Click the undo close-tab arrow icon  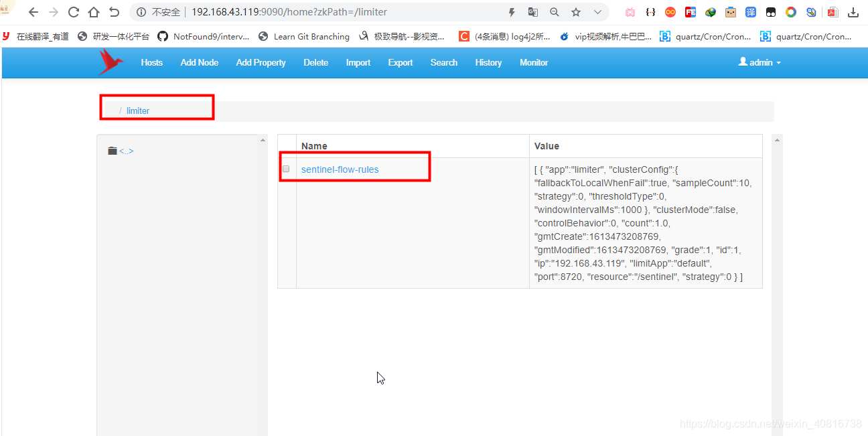click(114, 12)
